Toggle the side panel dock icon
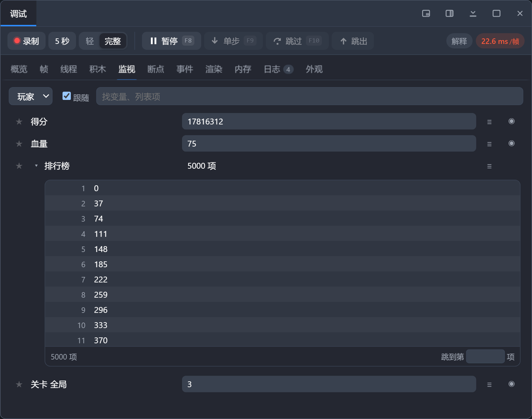This screenshot has height=419, width=532. click(449, 13)
